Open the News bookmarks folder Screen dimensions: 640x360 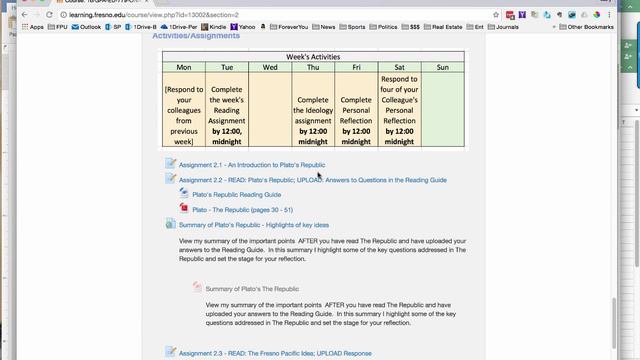324,27
